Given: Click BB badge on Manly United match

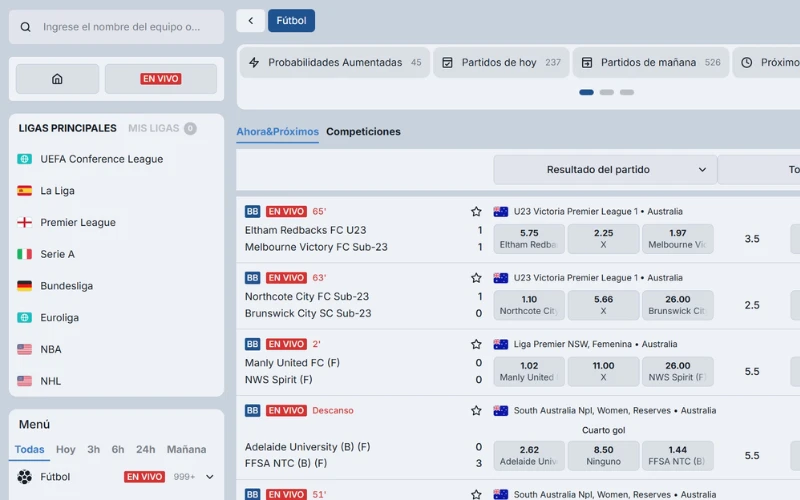Looking at the screenshot, I should (x=253, y=344).
